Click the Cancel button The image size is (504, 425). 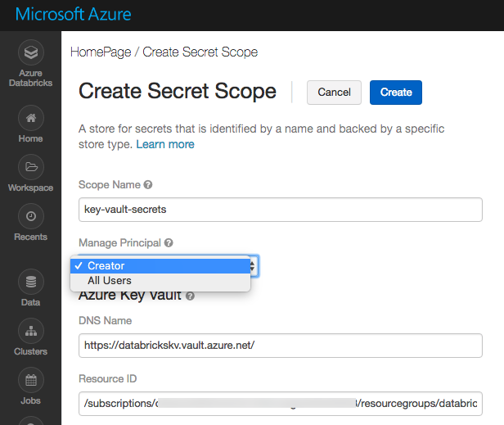click(334, 93)
